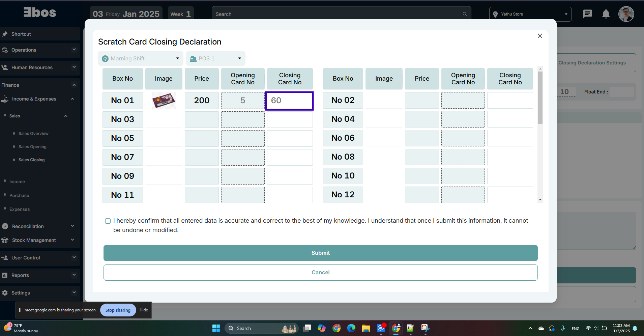Click the Stock Management sidebar icon
This screenshot has height=336, width=644.
point(5,240)
